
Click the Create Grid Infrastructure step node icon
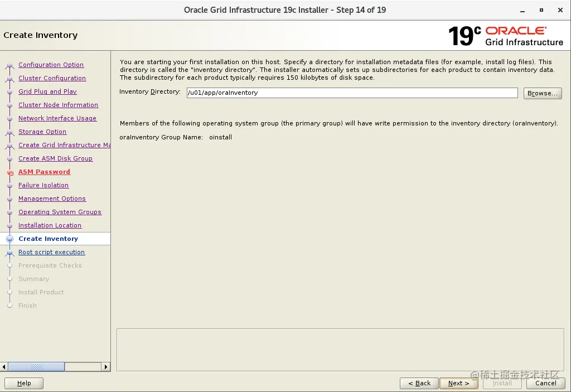pos(10,146)
